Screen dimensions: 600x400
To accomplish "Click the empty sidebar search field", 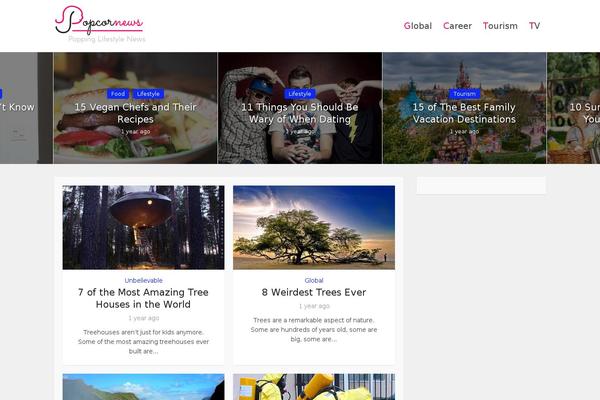I will click(481, 185).
